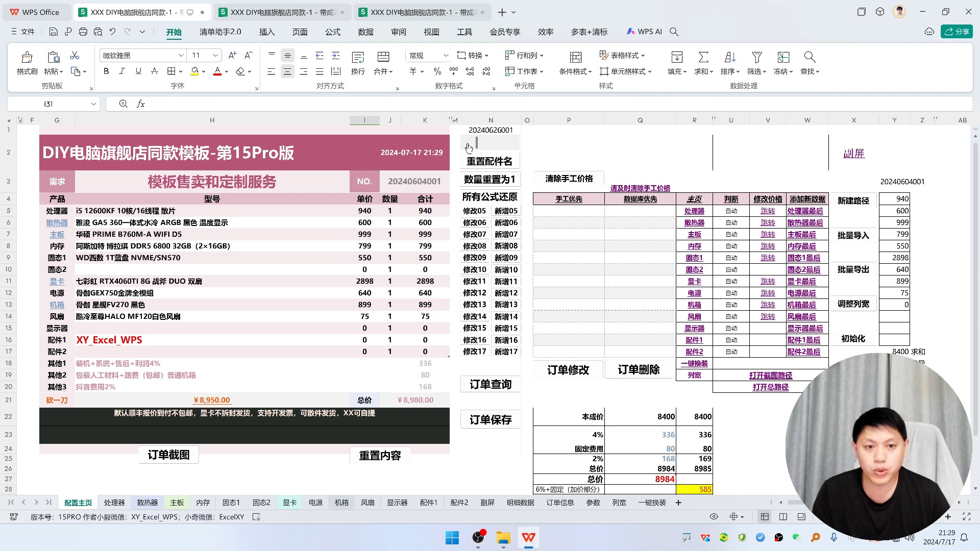Image resolution: width=980 pixels, height=551 pixels.
Task: Open the number format dropdown 常规
Action: 446,56
